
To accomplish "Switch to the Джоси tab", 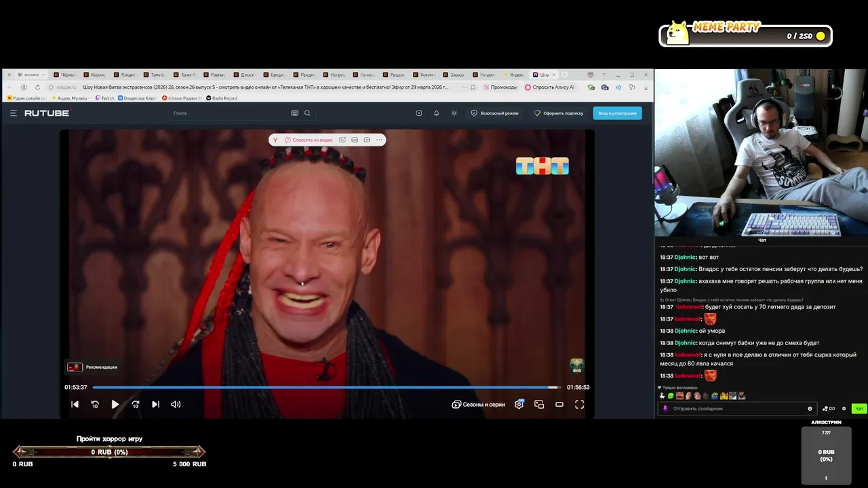I will pyautogui.click(x=245, y=75).
